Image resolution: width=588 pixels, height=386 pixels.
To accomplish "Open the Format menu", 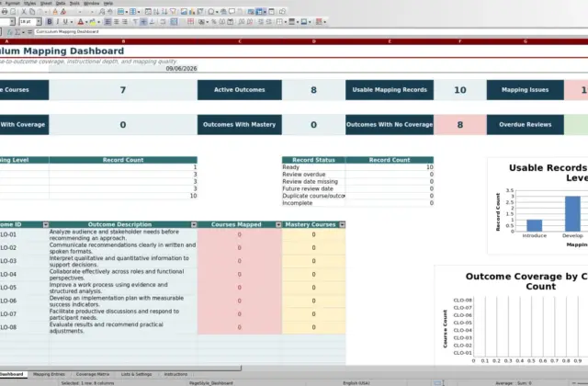I will [12, 3].
